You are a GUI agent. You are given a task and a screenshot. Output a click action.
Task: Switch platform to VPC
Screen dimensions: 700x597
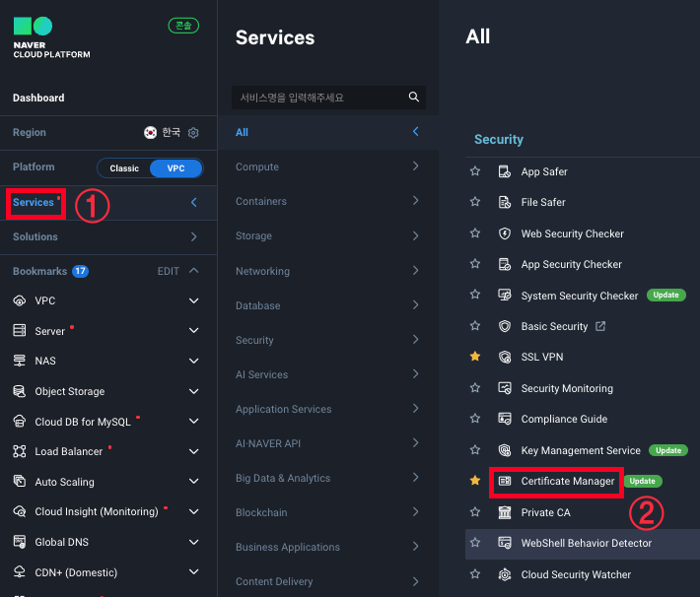(x=175, y=168)
